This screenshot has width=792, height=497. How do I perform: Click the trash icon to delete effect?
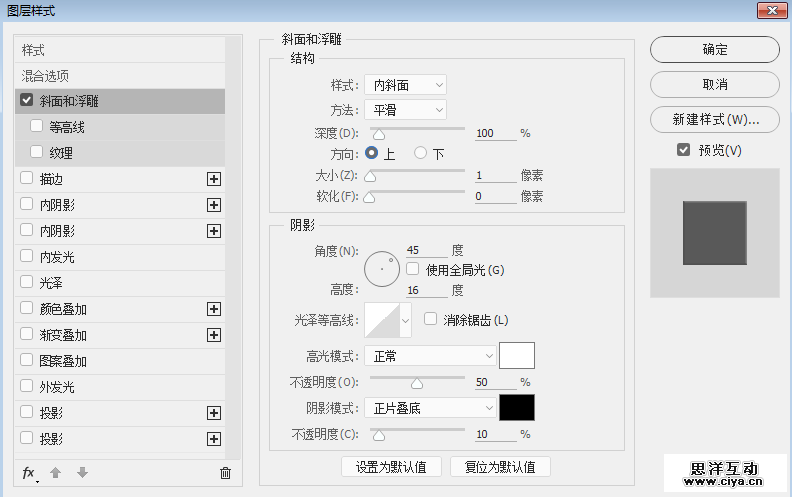pyautogui.click(x=225, y=473)
